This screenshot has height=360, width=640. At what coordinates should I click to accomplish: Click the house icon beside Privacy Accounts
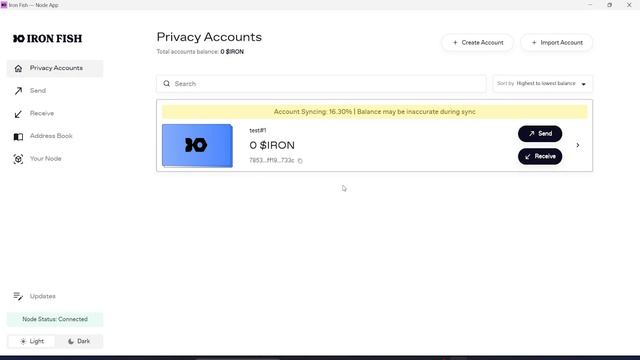[18, 69]
